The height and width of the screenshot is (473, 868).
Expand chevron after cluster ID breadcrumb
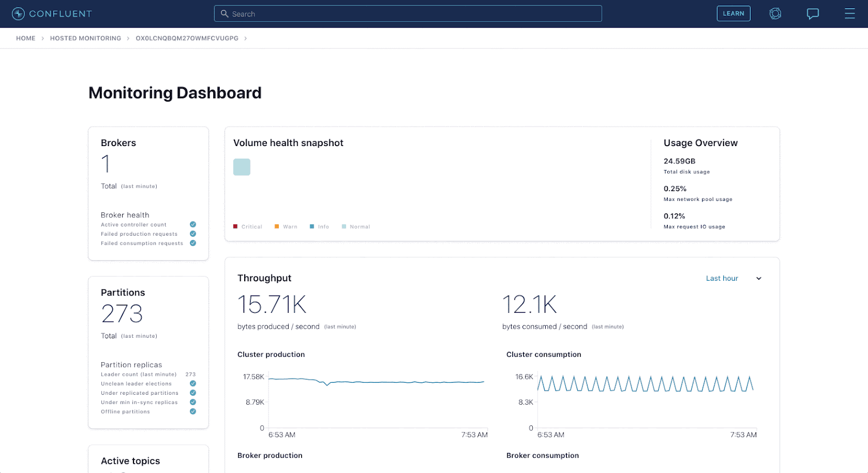pyautogui.click(x=246, y=39)
